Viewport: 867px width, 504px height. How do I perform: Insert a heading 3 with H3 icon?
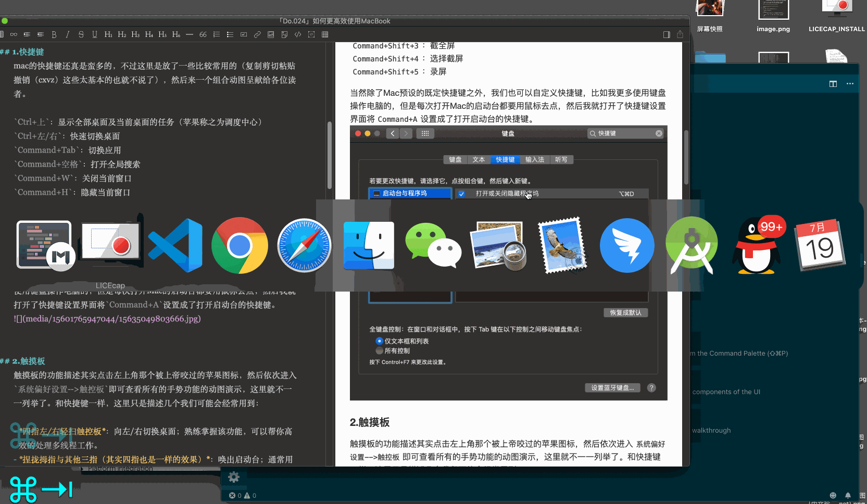[135, 34]
